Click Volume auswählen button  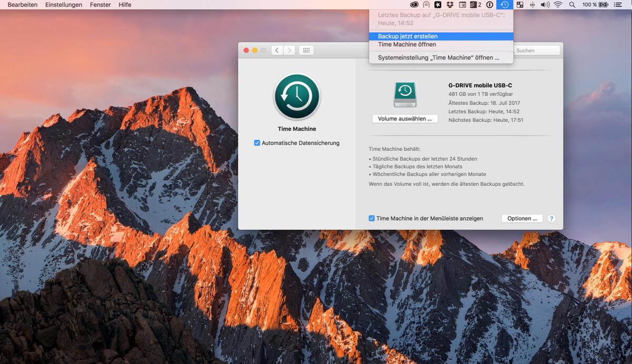(404, 118)
